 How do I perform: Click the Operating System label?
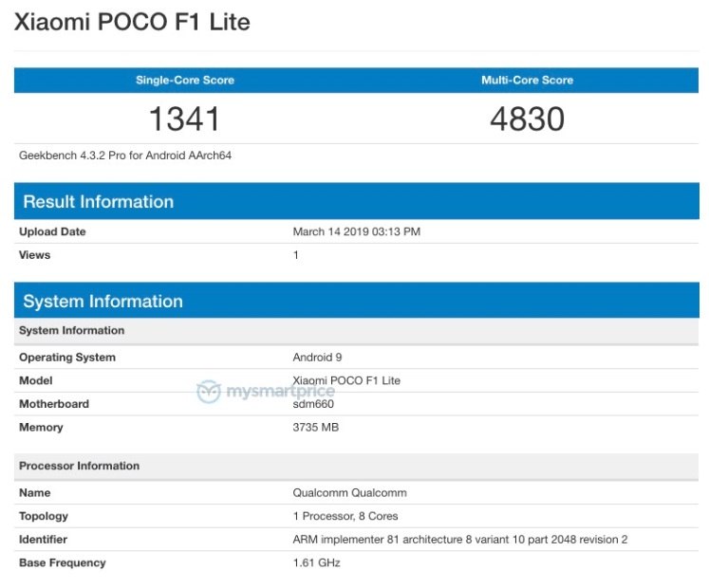(x=67, y=357)
